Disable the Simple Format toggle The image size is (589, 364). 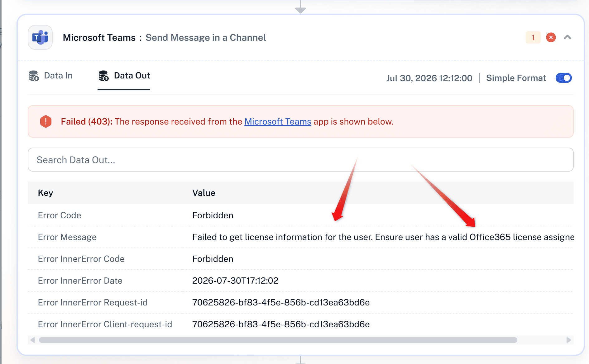(563, 78)
